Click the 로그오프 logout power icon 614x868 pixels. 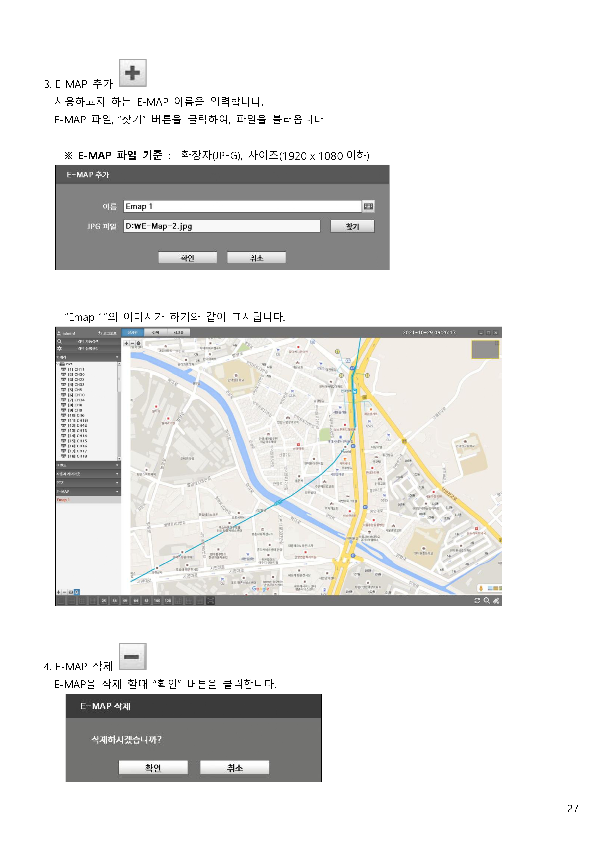click(100, 333)
